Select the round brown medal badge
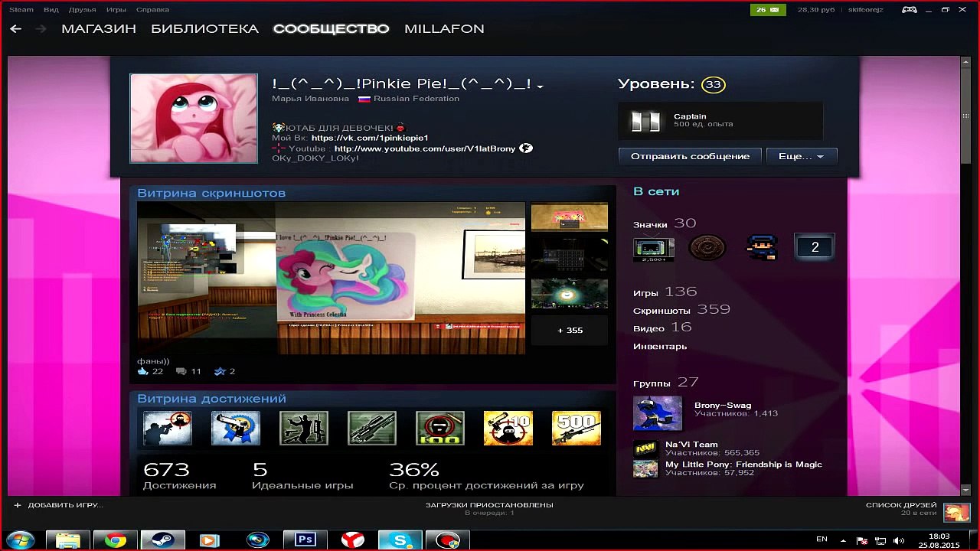The width and height of the screenshot is (980, 551). click(x=707, y=247)
